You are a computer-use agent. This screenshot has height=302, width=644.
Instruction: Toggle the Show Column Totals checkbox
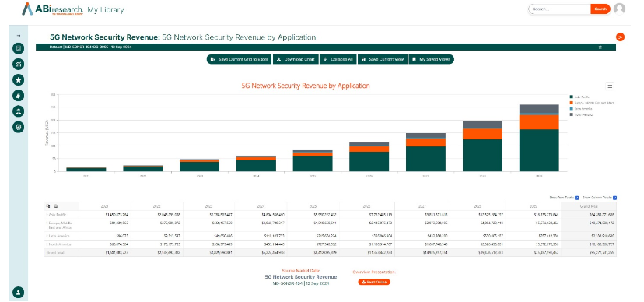point(615,198)
